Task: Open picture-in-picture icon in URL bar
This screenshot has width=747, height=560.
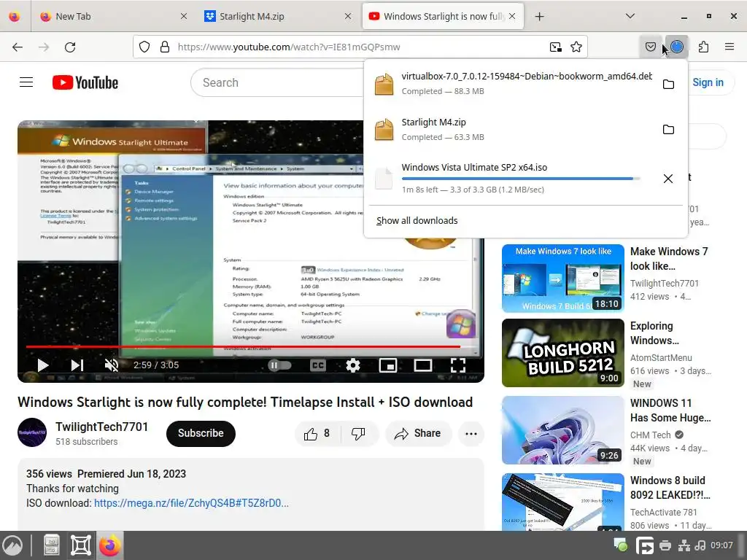Action: [555, 47]
